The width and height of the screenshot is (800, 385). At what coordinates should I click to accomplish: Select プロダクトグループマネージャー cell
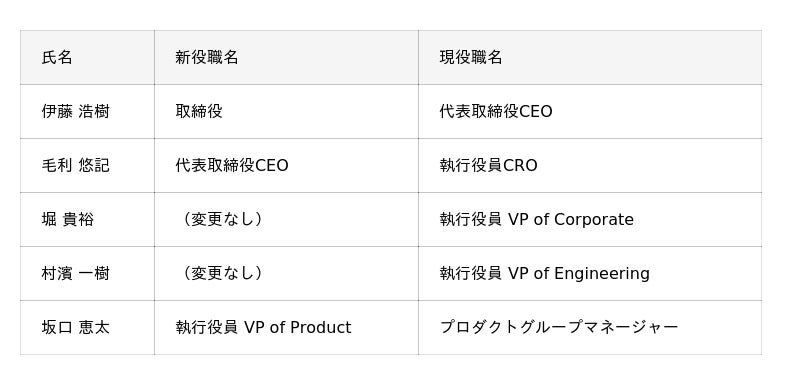point(590,327)
